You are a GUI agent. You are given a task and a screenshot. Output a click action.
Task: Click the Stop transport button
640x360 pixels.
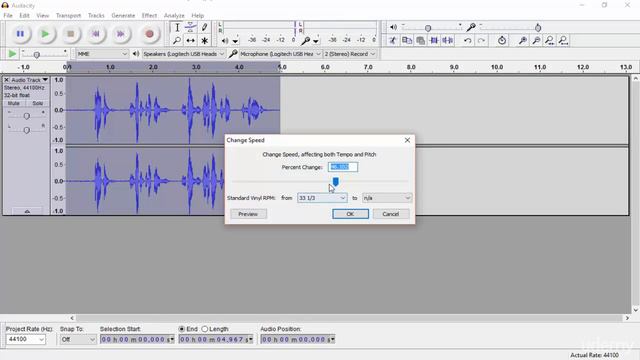pyautogui.click(x=71, y=34)
